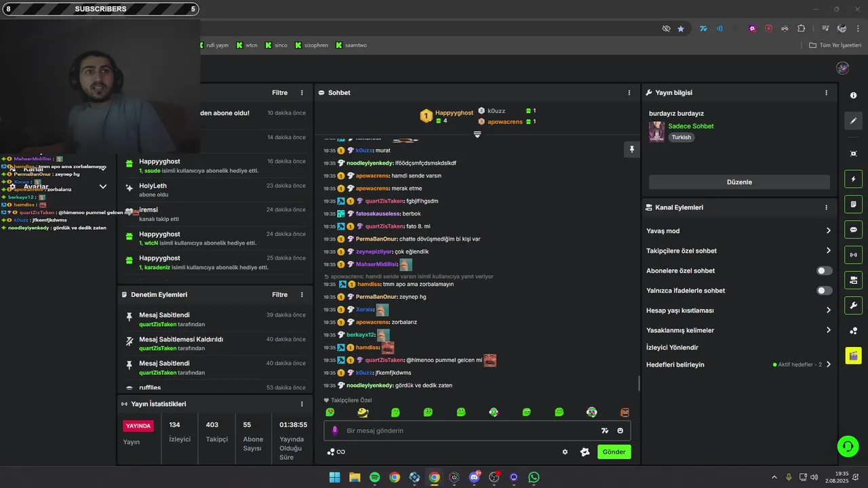The height and width of the screenshot is (488, 868).
Task: Click the Düzenle button
Action: point(739,182)
